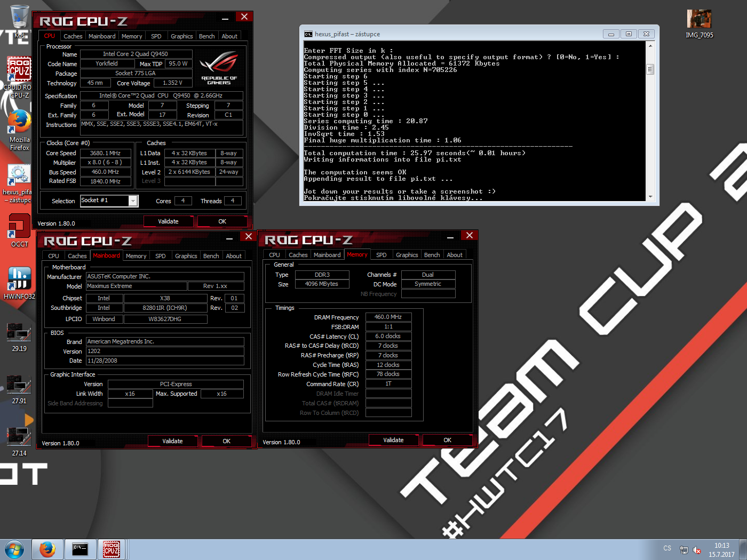Screen dimensions: 747x560
Task: Switch to the command prompt taskbar button
Action: (x=80, y=549)
